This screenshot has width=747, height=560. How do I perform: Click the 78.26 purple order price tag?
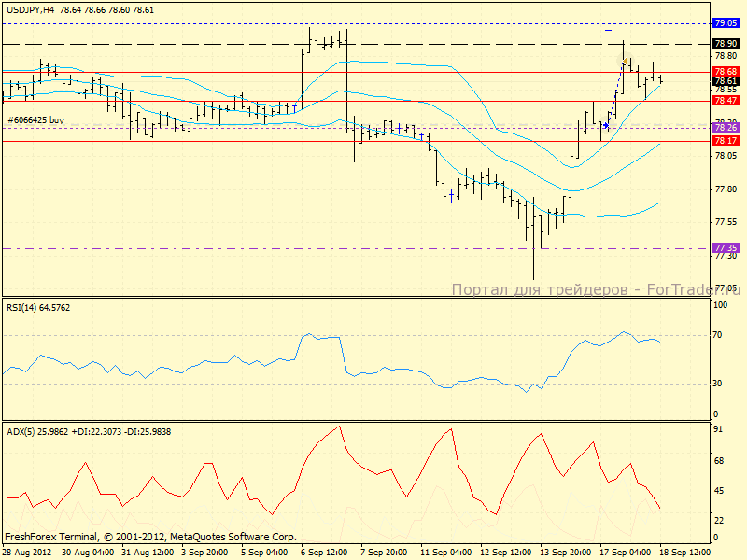pos(726,126)
